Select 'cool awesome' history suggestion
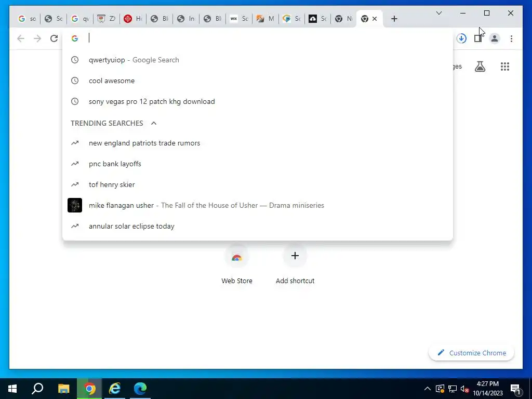The image size is (532, 399). pyautogui.click(x=258, y=81)
